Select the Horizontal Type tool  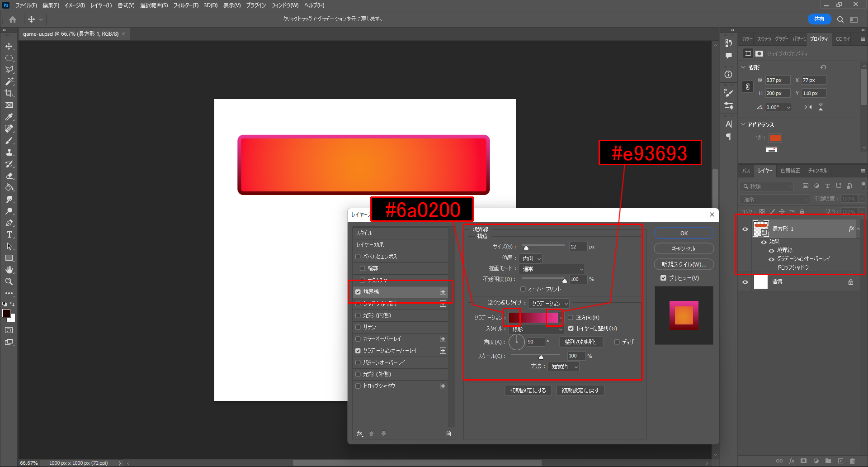click(x=9, y=234)
